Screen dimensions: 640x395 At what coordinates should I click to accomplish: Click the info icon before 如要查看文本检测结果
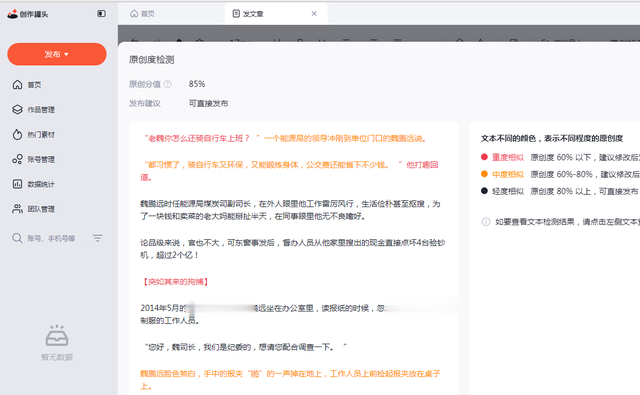(x=486, y=222)
